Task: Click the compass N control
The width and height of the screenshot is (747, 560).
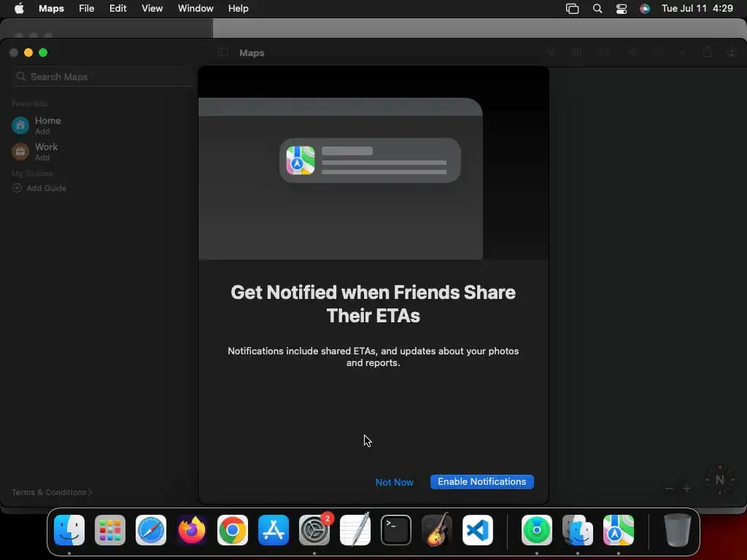Action: pos(720,480)
